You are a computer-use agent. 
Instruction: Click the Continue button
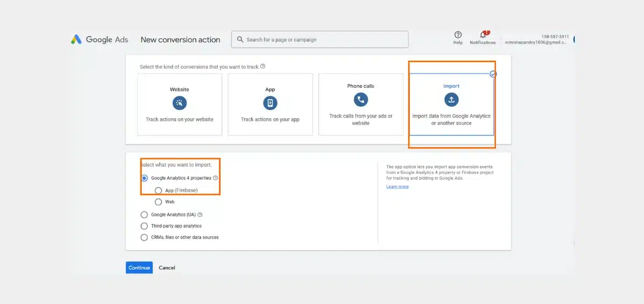click(x=139, y=267)
